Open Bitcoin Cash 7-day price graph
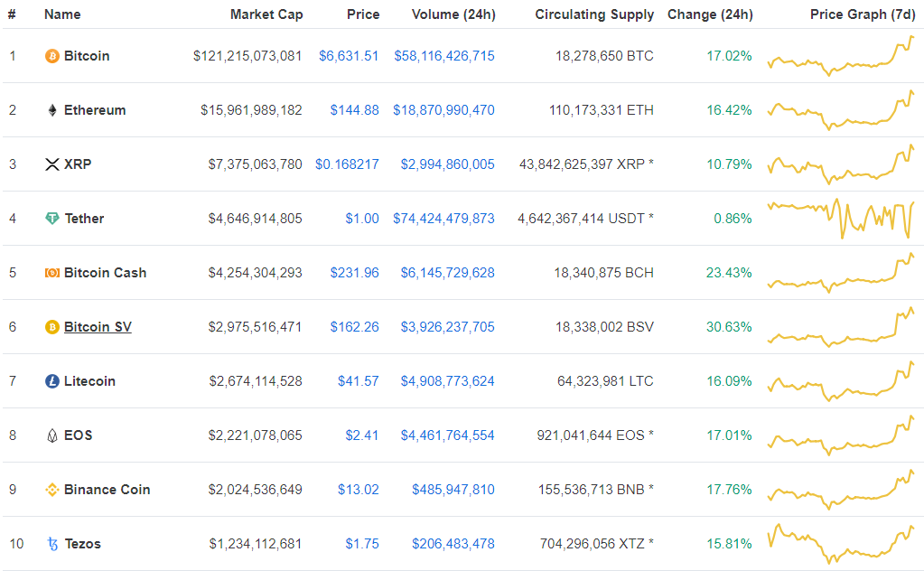 (x=841, y=273)
